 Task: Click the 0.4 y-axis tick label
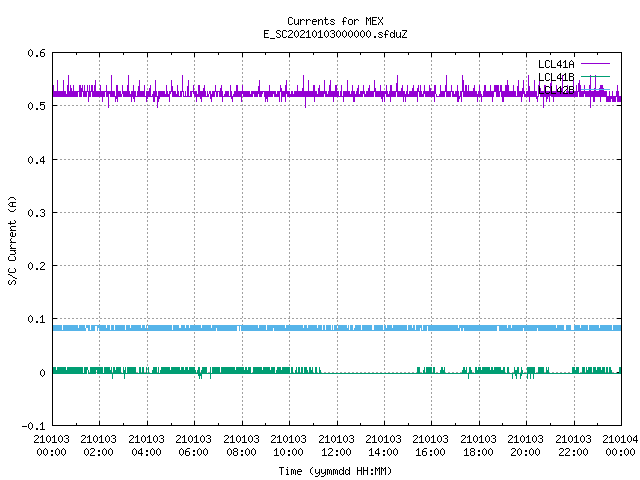pos(36,160)
